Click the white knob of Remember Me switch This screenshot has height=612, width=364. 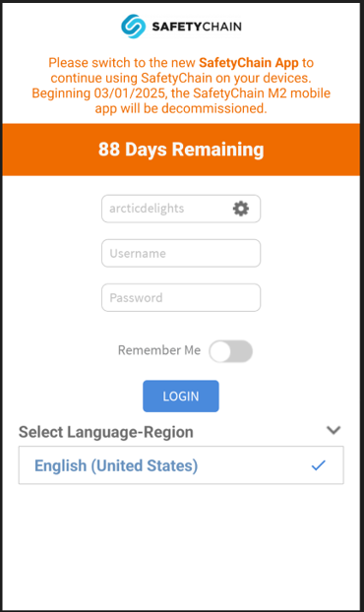coord(220,351)
